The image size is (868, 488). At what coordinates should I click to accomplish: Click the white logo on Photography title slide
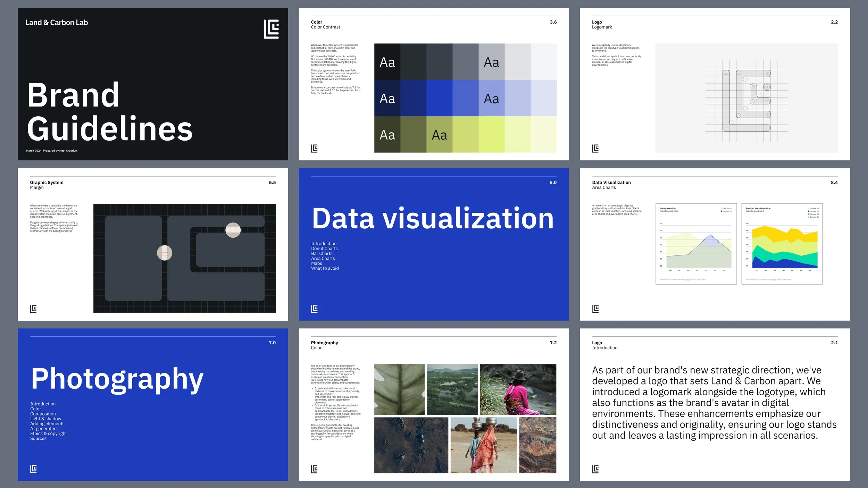(33, 469)
